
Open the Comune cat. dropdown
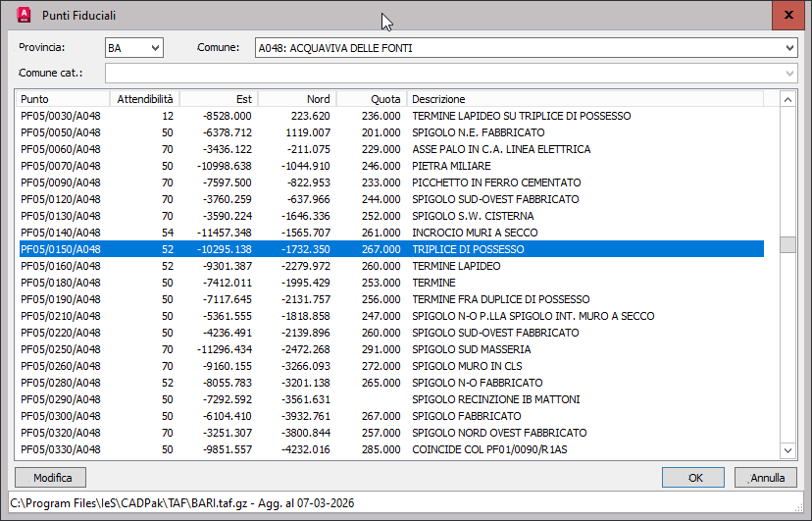pyautogui.click(x=451, y=73)
